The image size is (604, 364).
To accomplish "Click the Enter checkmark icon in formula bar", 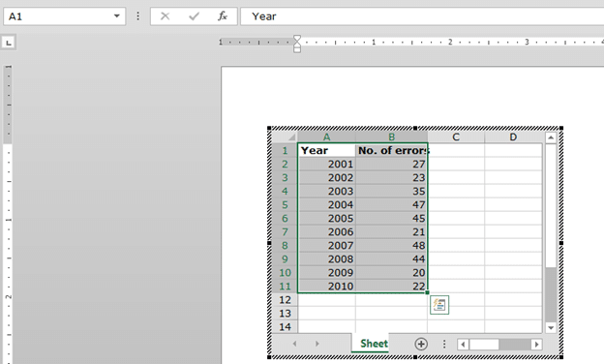I will (194, 16).
